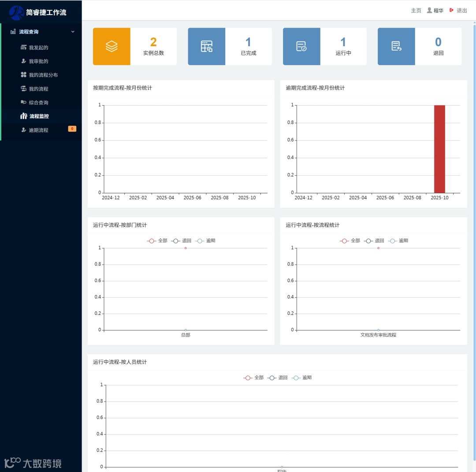Click the returned instances document icon

[396, 46]
